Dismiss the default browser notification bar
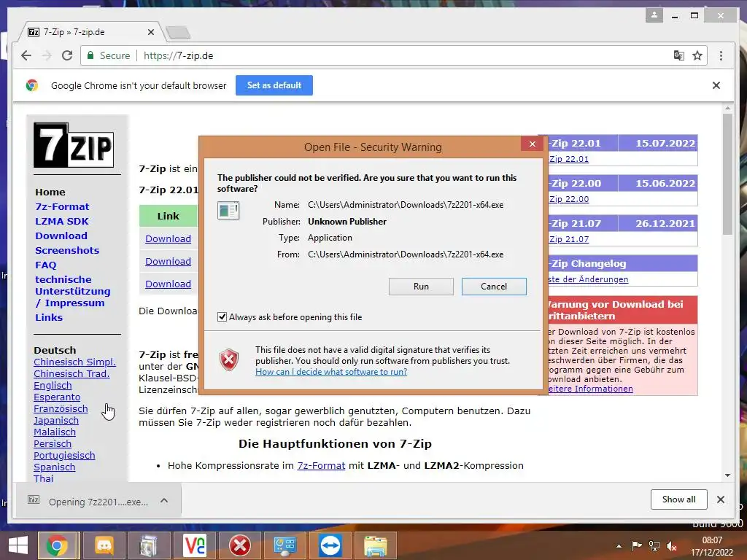Viewport: 747px width, 560px height. click(x=716, y=85)
